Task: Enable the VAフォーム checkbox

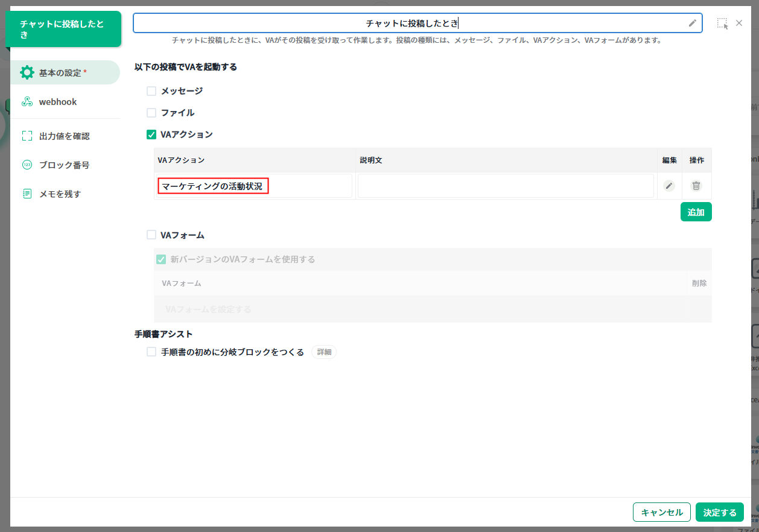Action: 151,235
